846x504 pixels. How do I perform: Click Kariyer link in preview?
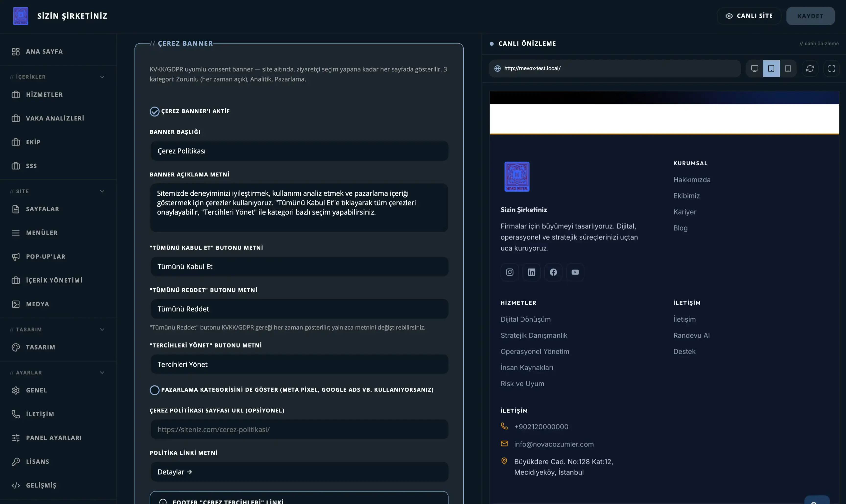685,212
